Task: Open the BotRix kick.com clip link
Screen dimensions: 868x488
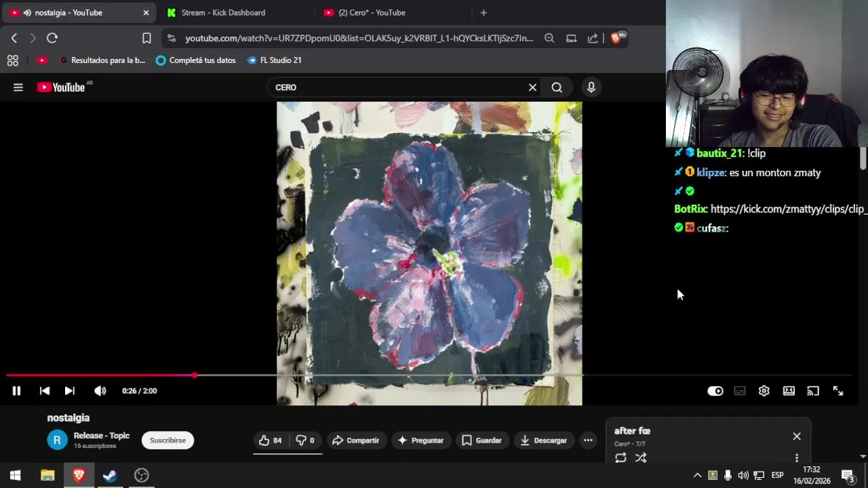Action: [789, 209]
